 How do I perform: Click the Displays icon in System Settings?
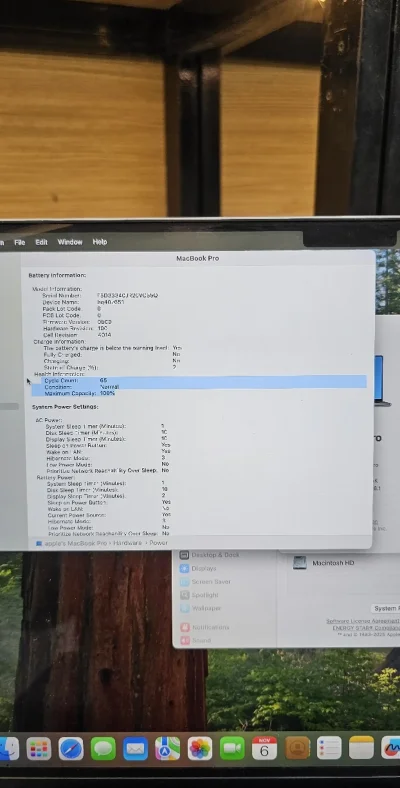pos(184,568)
